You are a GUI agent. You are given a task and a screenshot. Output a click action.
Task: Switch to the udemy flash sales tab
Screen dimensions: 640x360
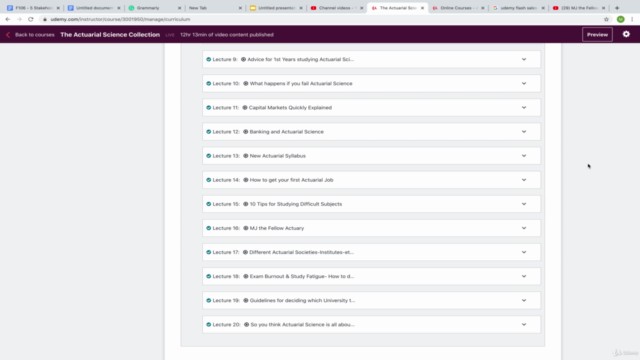518,8
